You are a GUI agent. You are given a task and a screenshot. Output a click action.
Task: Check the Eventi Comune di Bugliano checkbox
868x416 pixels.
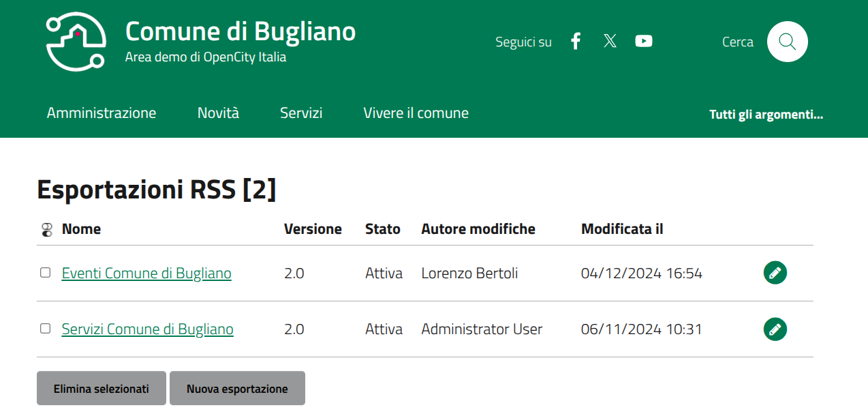click(x=46, y=273)
